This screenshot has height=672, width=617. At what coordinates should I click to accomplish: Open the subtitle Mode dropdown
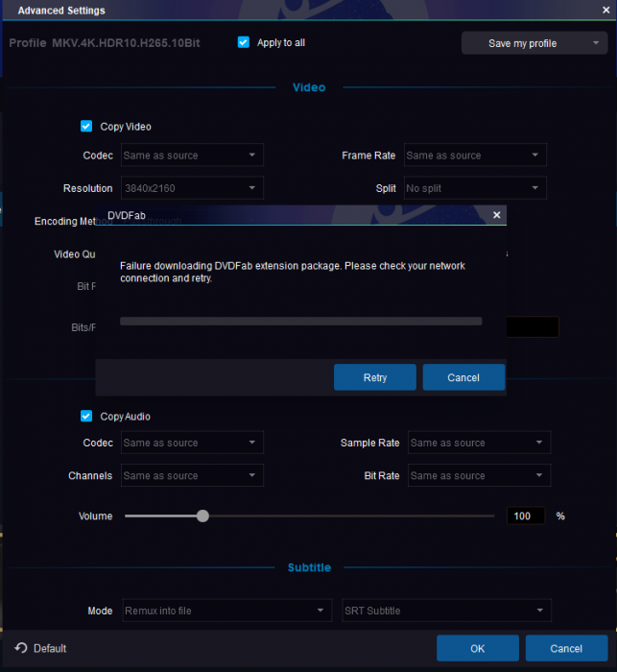pyautogui.click(x=227, y=611)
